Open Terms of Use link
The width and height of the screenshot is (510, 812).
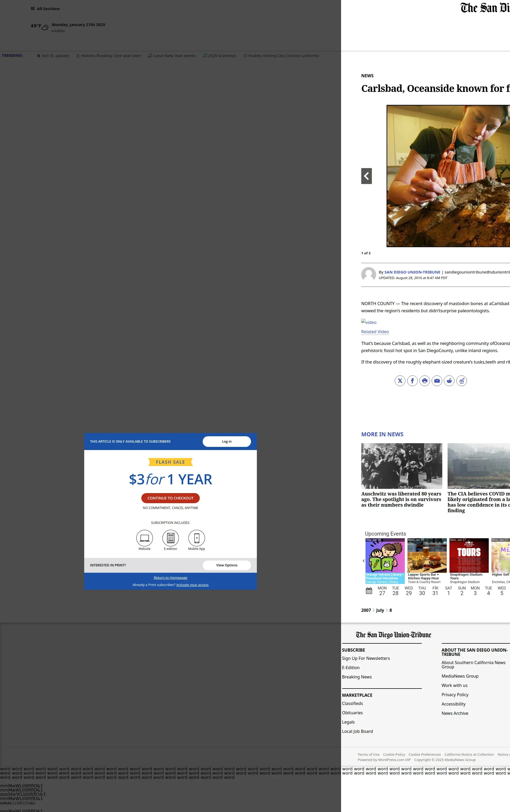click(x=368, y=755)
